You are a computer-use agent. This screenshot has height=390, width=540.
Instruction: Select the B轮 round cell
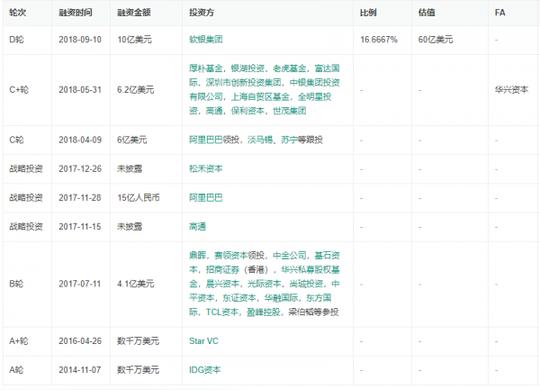click(16, 284)
